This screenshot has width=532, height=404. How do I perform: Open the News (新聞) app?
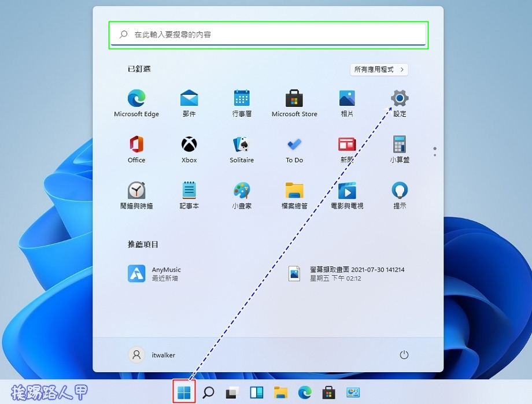(x=347, y=149)
